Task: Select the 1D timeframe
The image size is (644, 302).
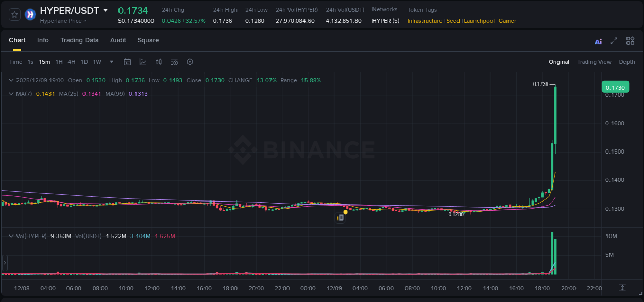Action: (84, 62)
